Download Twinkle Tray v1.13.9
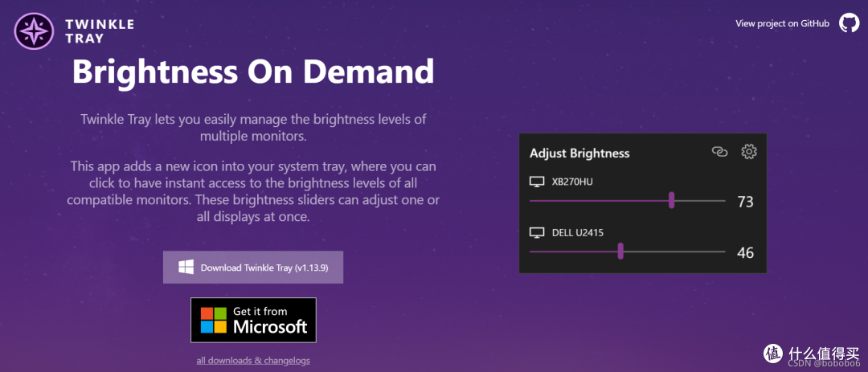 [x=253, y=267]
